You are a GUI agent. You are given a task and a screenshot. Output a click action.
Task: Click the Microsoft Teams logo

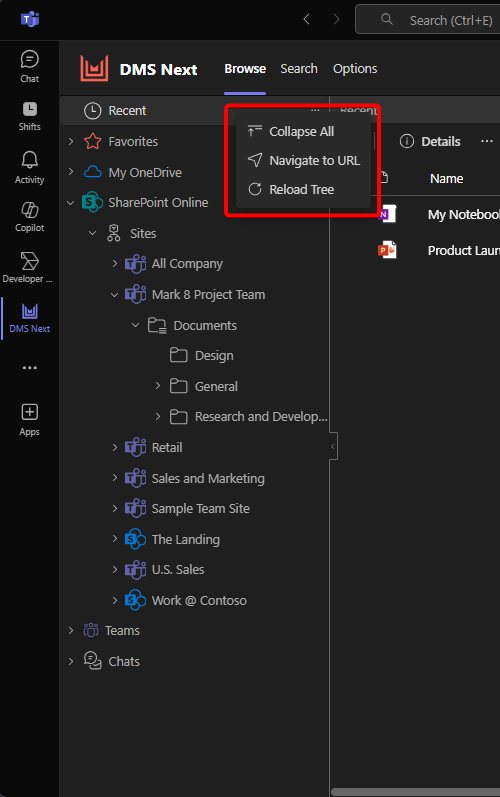click(x=30, y=19)
